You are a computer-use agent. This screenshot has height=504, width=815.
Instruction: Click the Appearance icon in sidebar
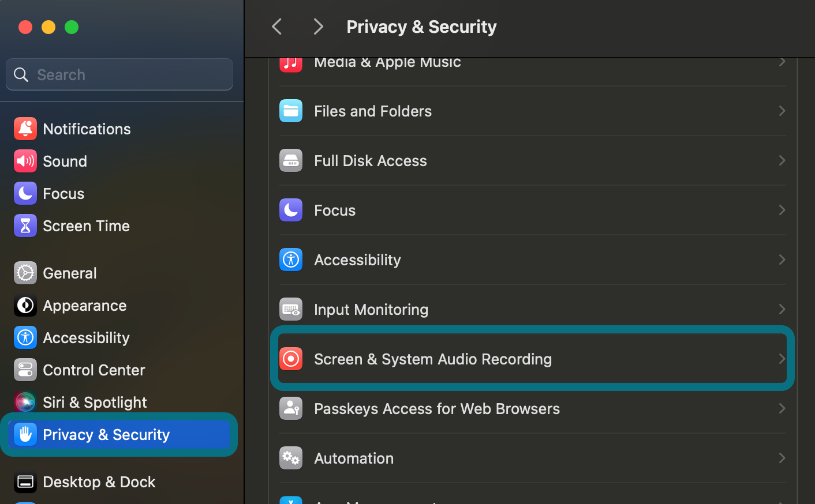(x=25, y=305)
